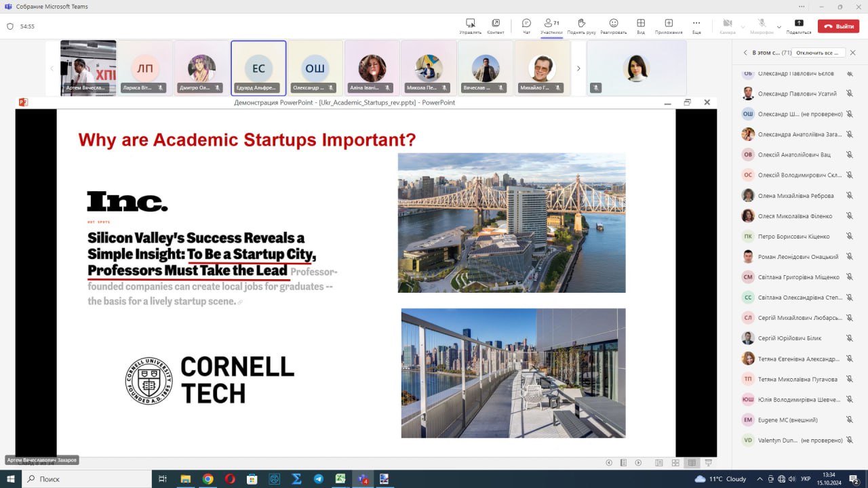Go to next slide in PowerPoint
Image resolution: width=868 pixels, height=488 pixels.
638,463
